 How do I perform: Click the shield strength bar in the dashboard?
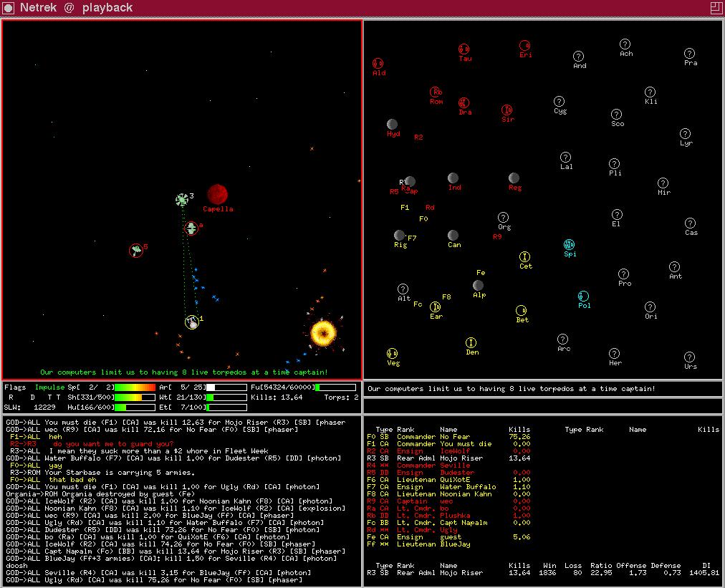[x=135, y=397]
